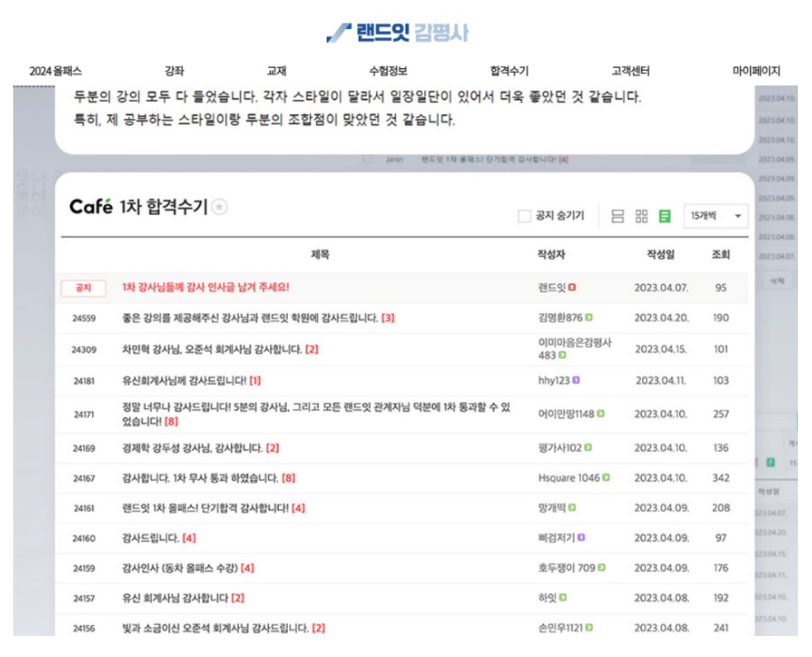Click the star icon beside 1차 합격수기
This screenshot has height=657, width=812.
tap(220, 207)
